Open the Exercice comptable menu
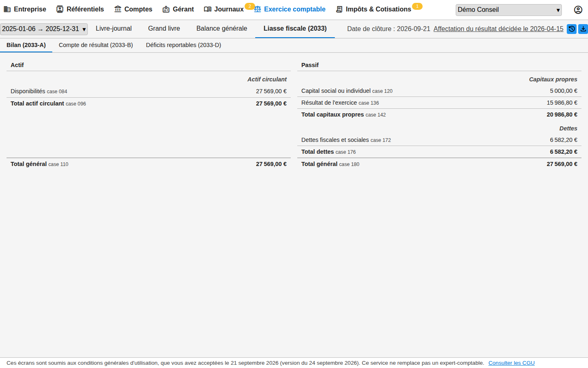Image resolution: width=588 pixels, height=368 pixels. pyautogui.click(x=290, y=9)
